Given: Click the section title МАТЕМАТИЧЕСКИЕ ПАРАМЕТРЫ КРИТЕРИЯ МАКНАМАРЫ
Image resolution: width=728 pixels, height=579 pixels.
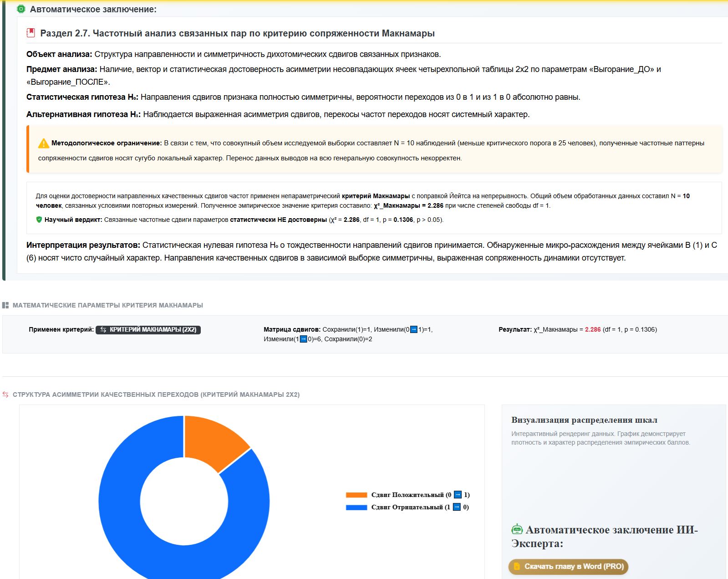Looking at the screenshot, I should (x=108, y=305).
